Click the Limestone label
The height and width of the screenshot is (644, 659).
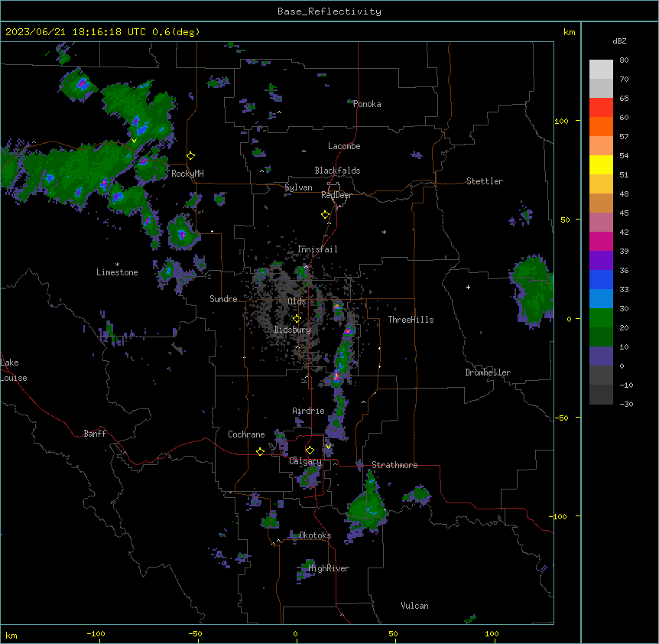tap(117, 272)
